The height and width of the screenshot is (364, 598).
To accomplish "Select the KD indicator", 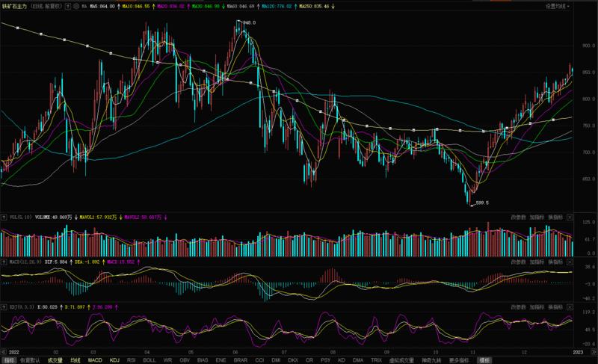I will point(342,360).
